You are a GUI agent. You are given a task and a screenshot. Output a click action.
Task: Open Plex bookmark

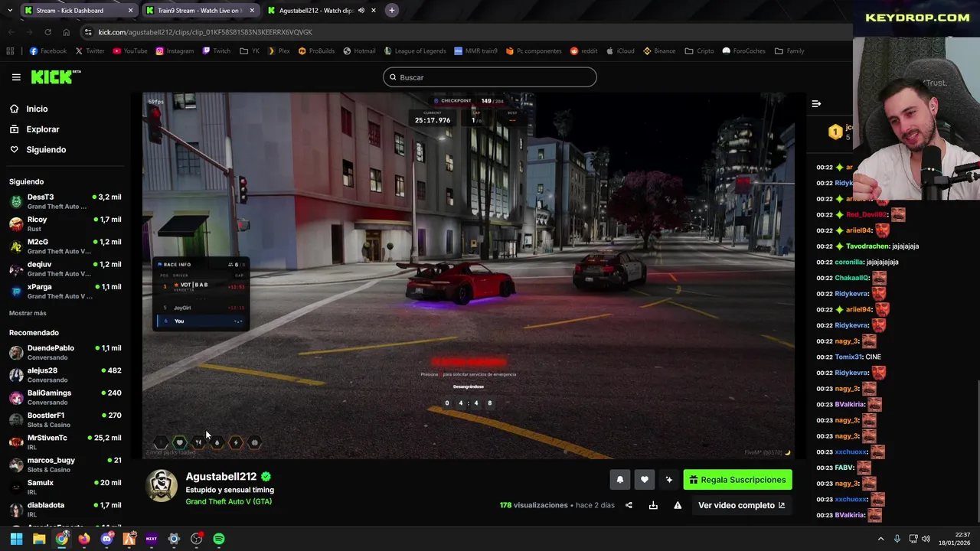tap(279, 51)
